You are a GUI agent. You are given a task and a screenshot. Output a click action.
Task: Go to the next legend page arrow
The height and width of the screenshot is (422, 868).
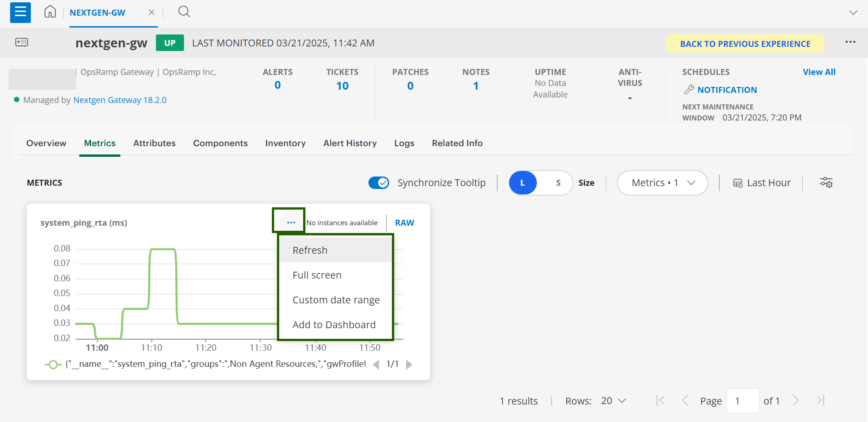click(x=409, y=365)
